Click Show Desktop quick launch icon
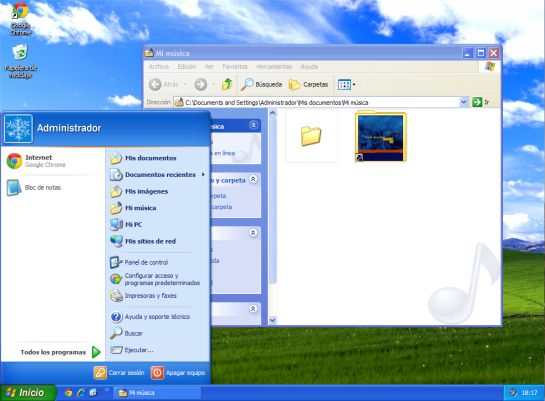545x401 pixels. click(93, 393)
